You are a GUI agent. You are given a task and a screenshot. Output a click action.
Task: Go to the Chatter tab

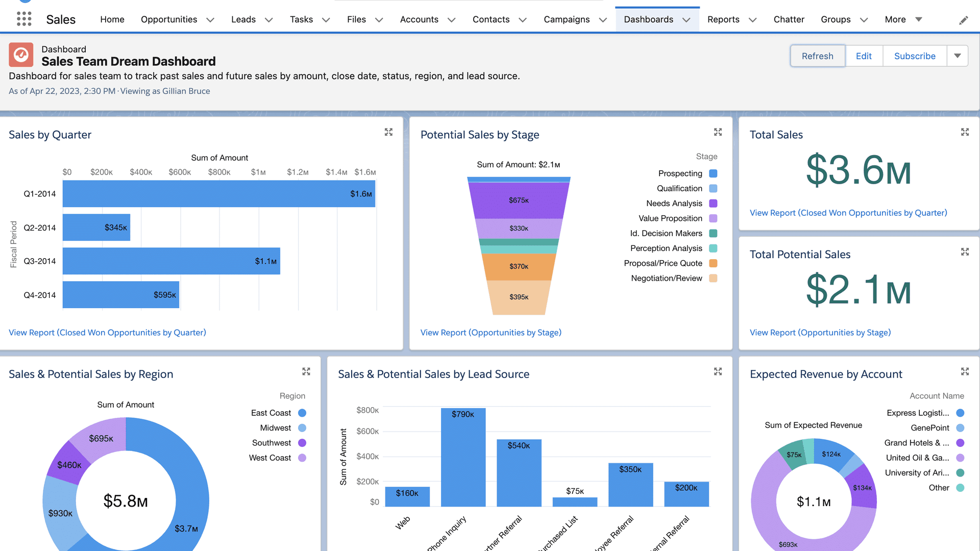789,19
